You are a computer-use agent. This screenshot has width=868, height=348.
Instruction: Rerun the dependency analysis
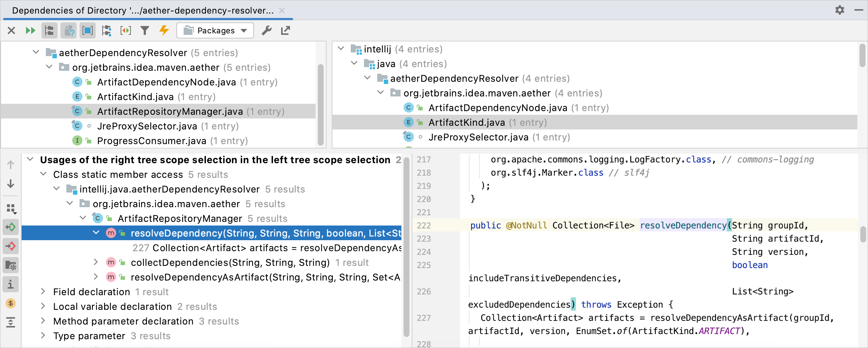click(x=30, y=30)
